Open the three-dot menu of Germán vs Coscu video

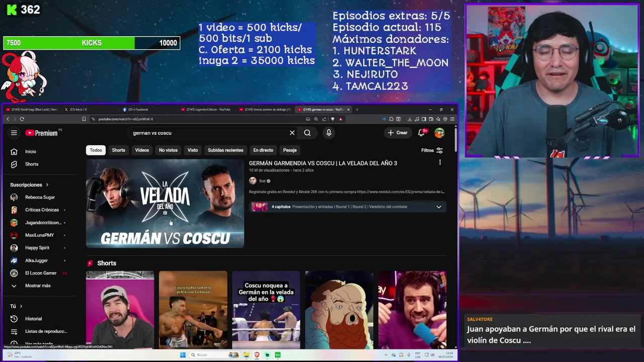pyautogui.click(x=440, y=162)
